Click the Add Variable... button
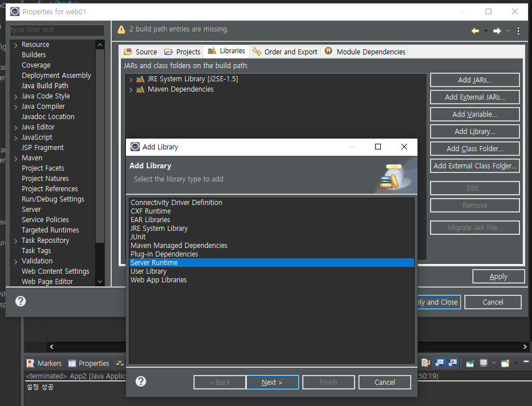 coord(475,115)
